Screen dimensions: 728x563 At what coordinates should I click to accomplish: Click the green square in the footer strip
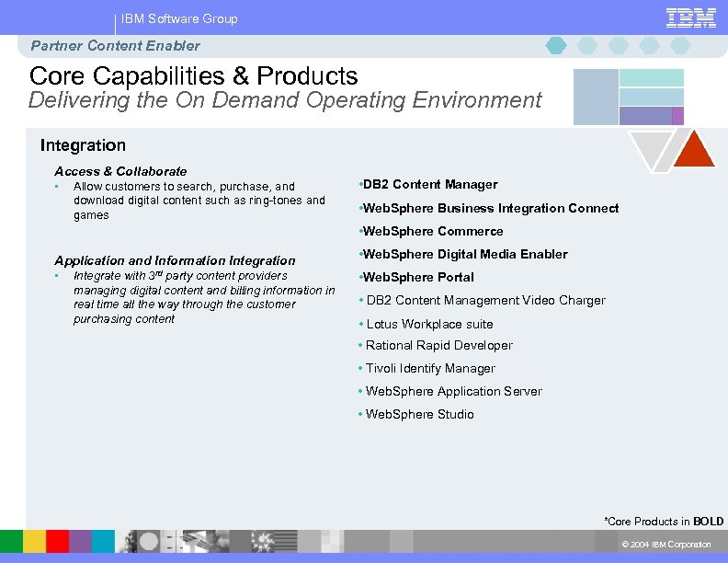click(x=11, y=541)
